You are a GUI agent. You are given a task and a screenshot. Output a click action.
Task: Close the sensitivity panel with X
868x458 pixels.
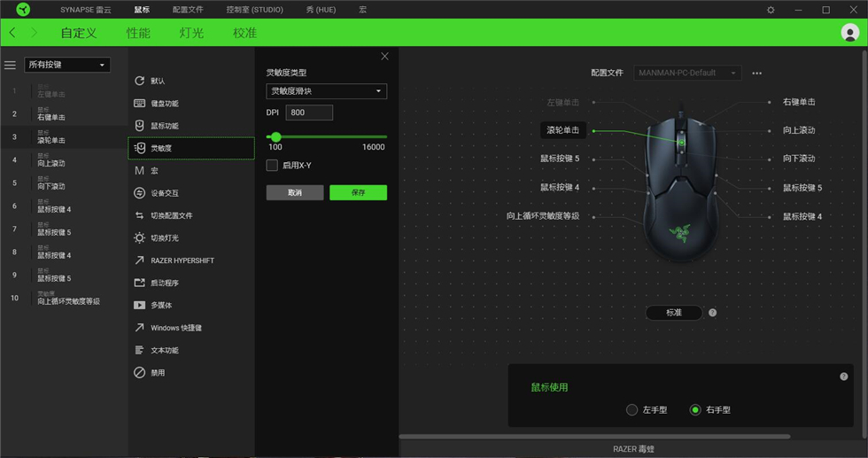tap(384, 57)
